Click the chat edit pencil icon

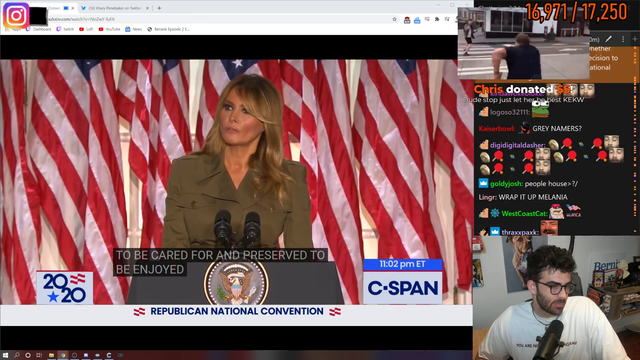609,39
